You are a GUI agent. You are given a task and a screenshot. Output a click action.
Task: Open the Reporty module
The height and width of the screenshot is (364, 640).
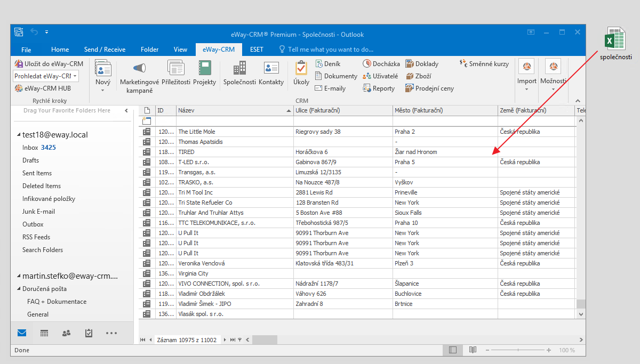click(379, 88)
